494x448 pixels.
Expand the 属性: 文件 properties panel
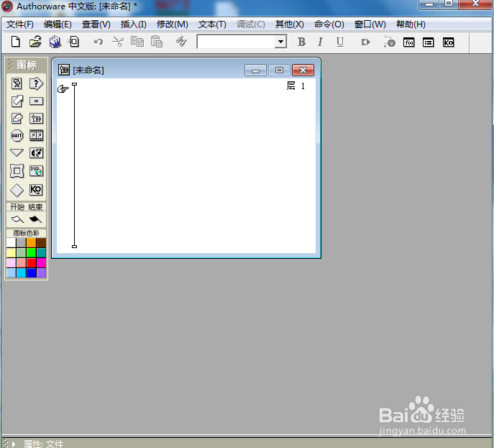tap(14, 444)
